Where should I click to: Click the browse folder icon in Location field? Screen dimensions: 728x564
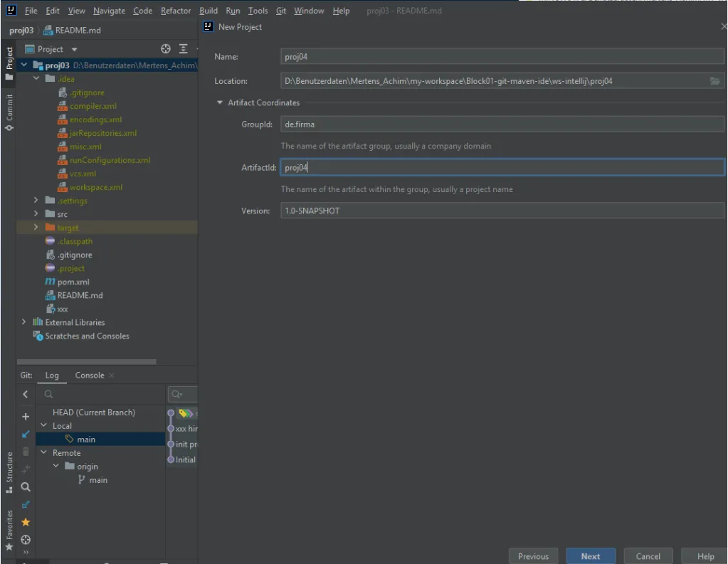pos(714,81)
